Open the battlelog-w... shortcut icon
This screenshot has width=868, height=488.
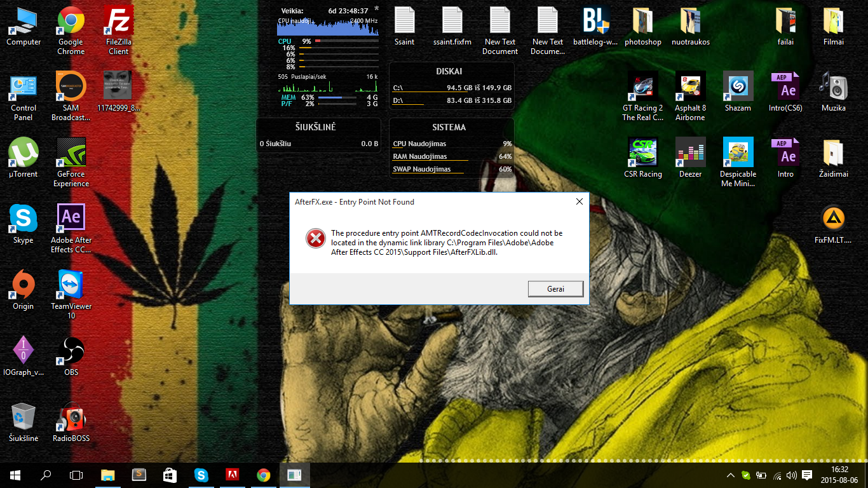595,27
